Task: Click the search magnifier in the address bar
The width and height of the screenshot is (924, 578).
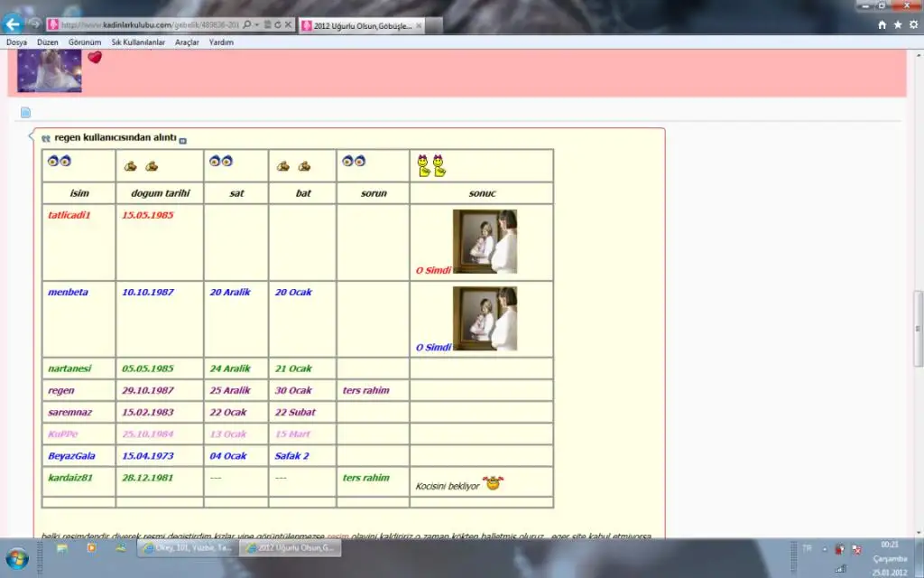Action: pos(247,24)
